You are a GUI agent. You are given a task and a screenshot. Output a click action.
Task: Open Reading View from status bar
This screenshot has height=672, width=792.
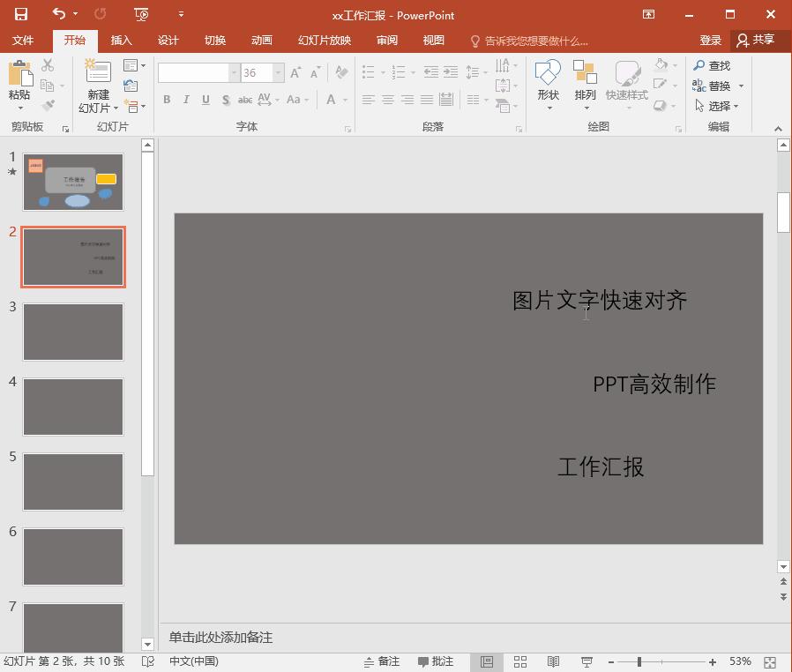[553, 661]
